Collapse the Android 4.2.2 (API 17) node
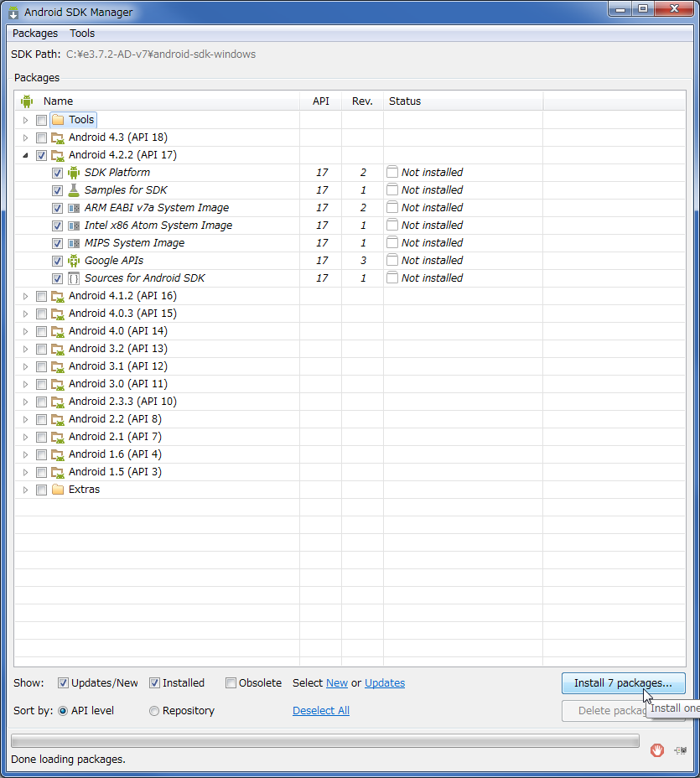Screen dimensions: 700x778 tap(26, 155)
